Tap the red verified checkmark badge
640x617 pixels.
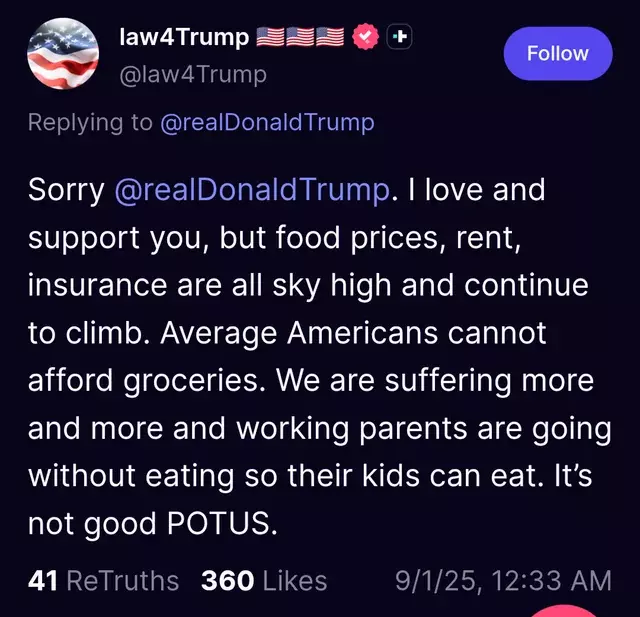tap(365, 37)
